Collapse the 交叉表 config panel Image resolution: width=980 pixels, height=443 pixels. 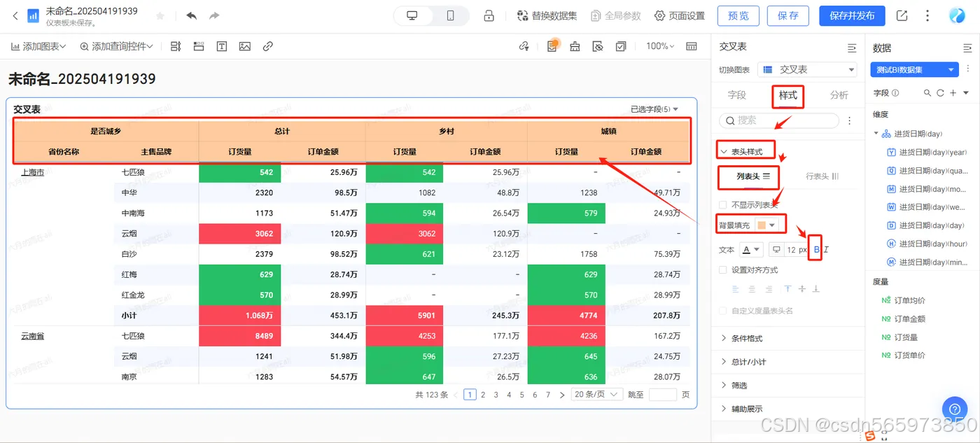click(852, 48)
